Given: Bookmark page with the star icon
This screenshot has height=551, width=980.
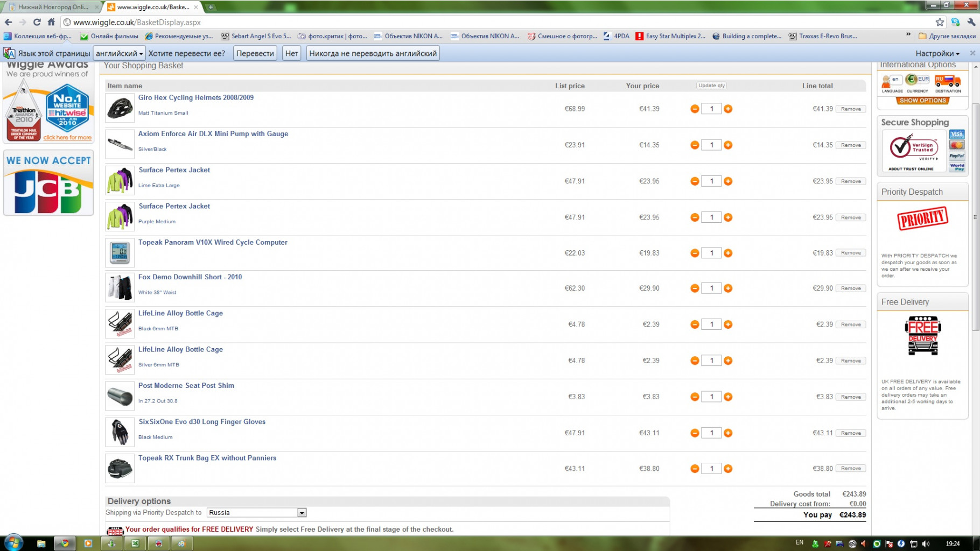Looking at the screenshot, I should pos(940,22).
